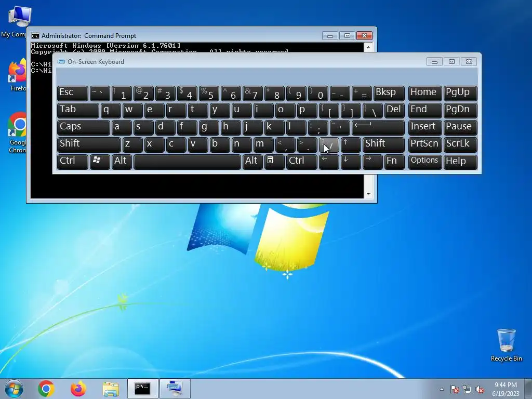Open the Windows Start menu
Viewport: 532px width, 399px height.
14,389
